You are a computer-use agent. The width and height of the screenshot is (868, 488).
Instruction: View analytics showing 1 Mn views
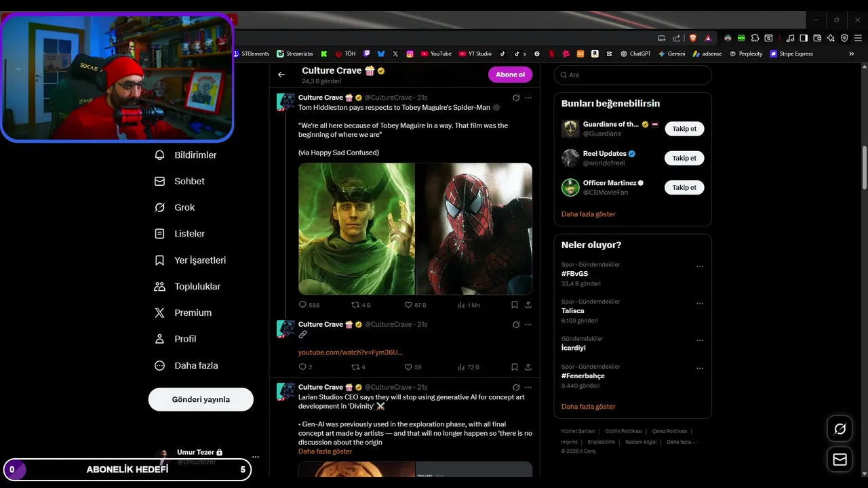pos(469,305)
